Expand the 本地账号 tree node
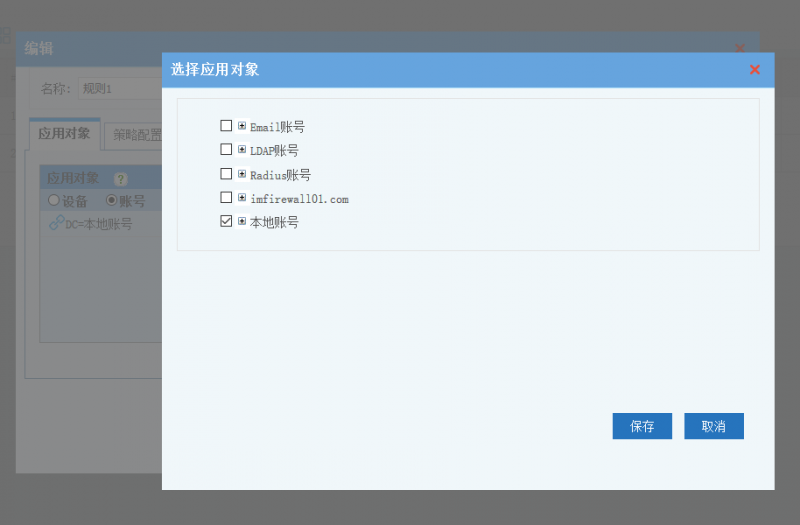 click(x=242, y=222)
